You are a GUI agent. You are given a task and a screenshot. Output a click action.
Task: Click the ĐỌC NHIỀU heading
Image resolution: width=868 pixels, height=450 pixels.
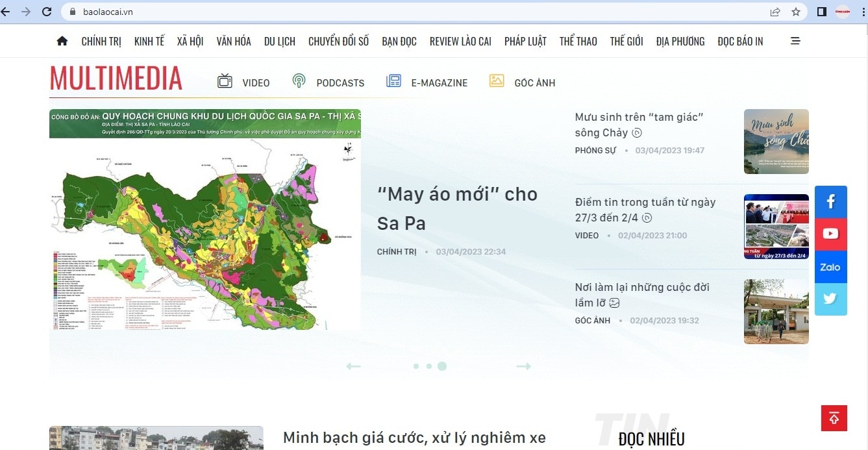pyautogui.click(x=651, y=439)
